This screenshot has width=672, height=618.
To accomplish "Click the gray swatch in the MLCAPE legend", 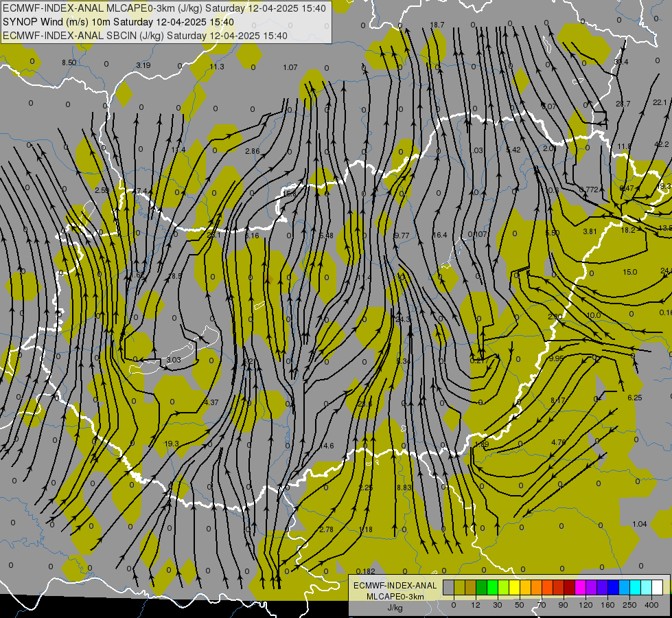I will [448, 588].
